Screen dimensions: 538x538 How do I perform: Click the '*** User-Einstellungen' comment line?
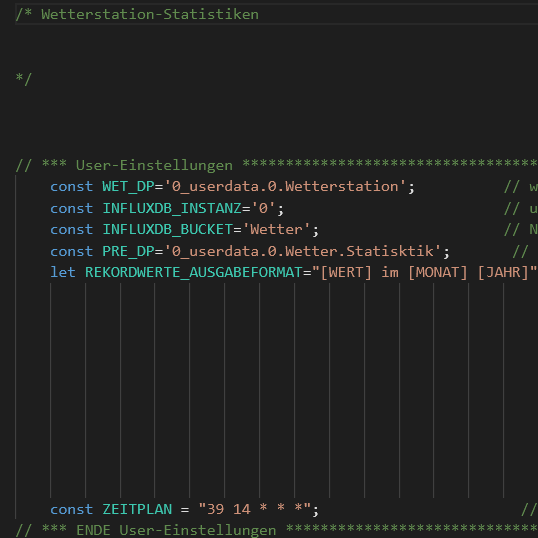click(277, 165)
